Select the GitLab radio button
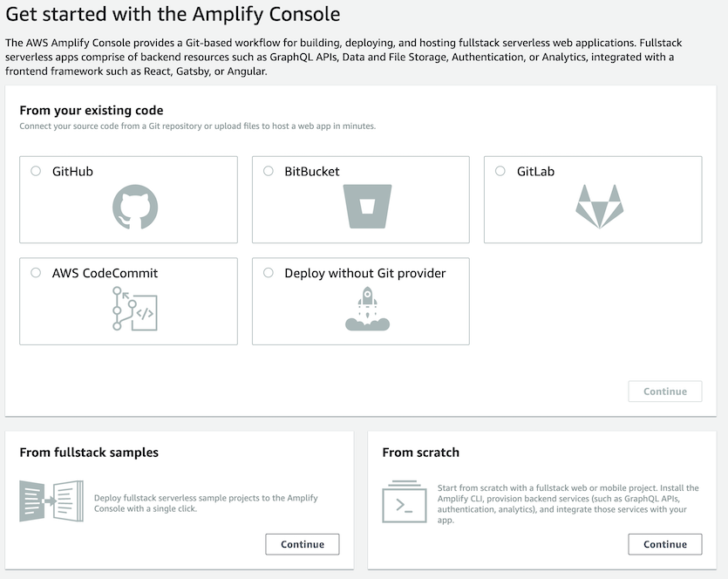728x579 pixels. [x=500, y=171]
